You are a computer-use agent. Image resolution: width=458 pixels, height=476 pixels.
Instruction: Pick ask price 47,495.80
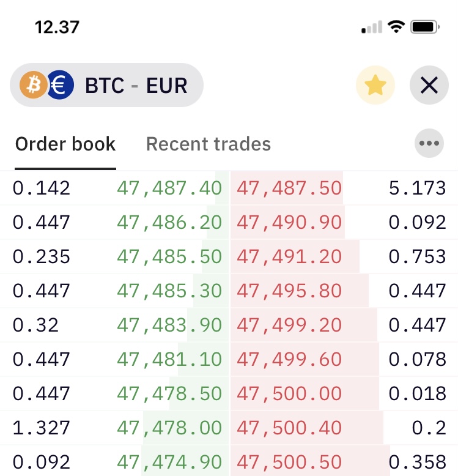click(289, 291)
